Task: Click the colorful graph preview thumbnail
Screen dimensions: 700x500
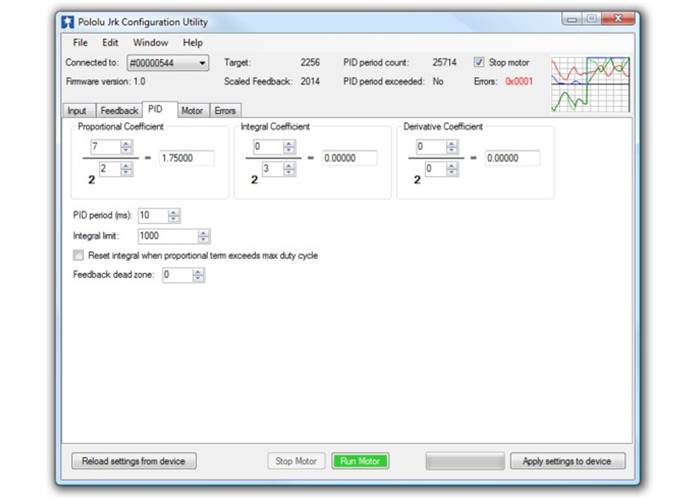Action: coord(590,84)
